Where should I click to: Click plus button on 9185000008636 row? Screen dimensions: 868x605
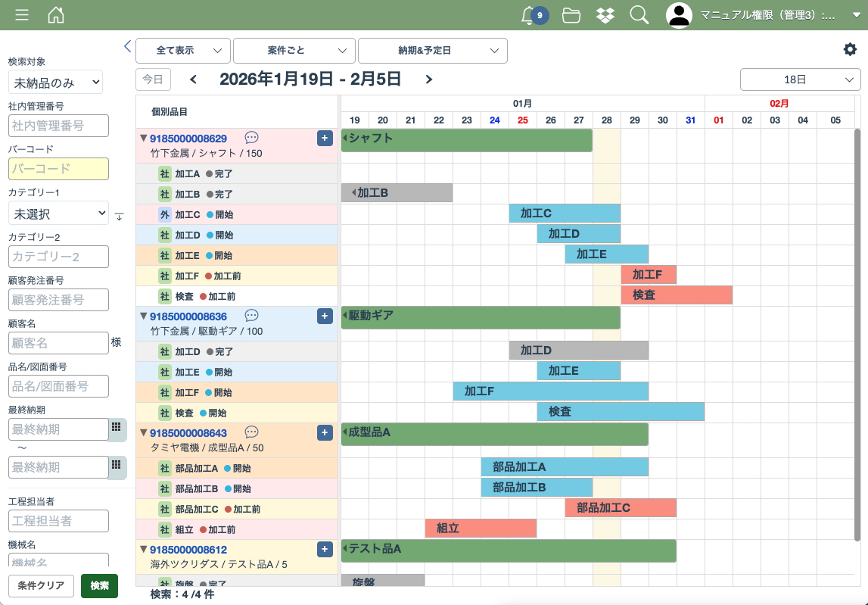click(325, 316)
